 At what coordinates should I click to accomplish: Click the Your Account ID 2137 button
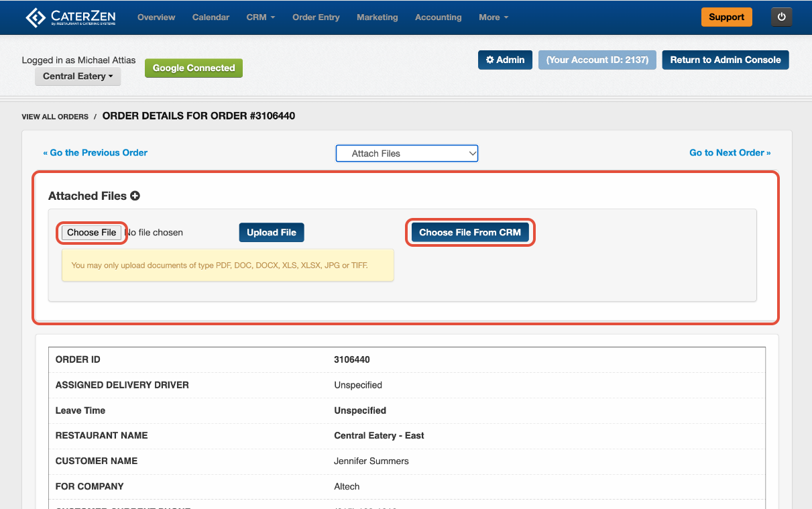(x=597, y=60)
